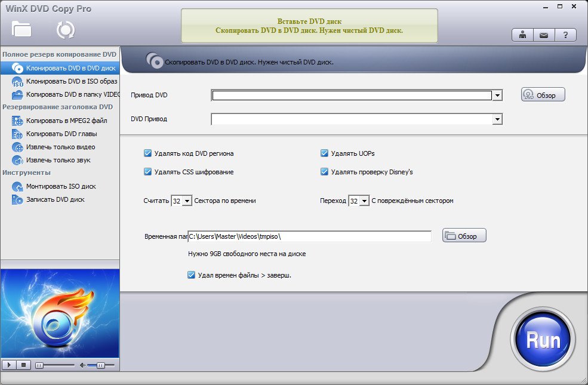Click the burn icon beside Записать DVD диск
This screenshot has height=385, width=588.
pos(17,199)
